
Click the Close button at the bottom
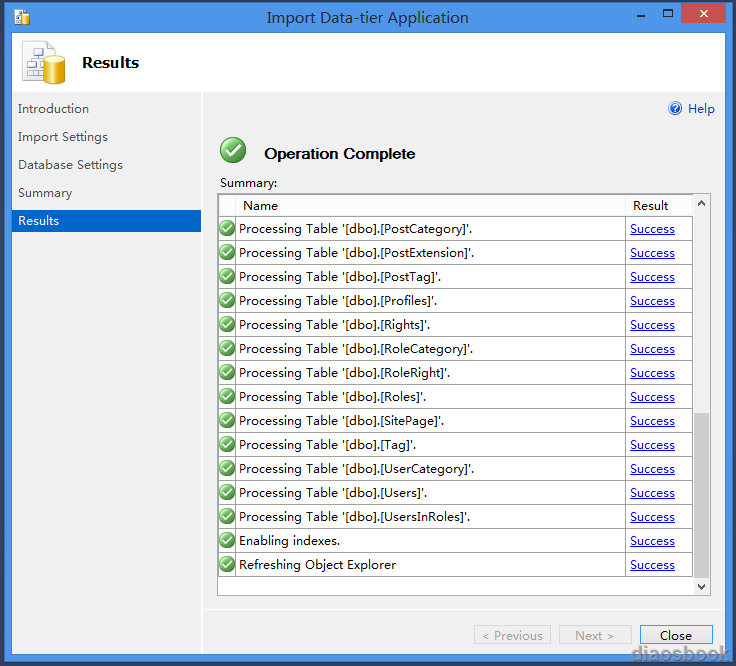point(676,635)
